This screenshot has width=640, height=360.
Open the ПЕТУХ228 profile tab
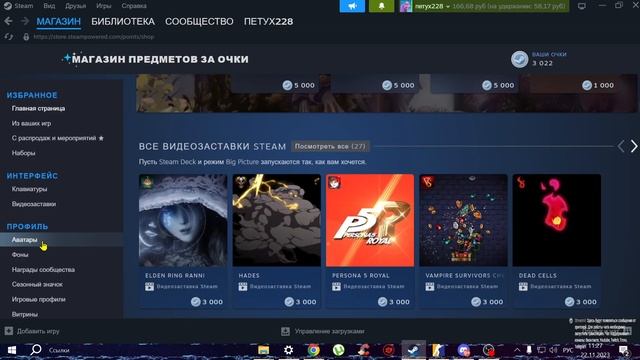coord(268,21)
